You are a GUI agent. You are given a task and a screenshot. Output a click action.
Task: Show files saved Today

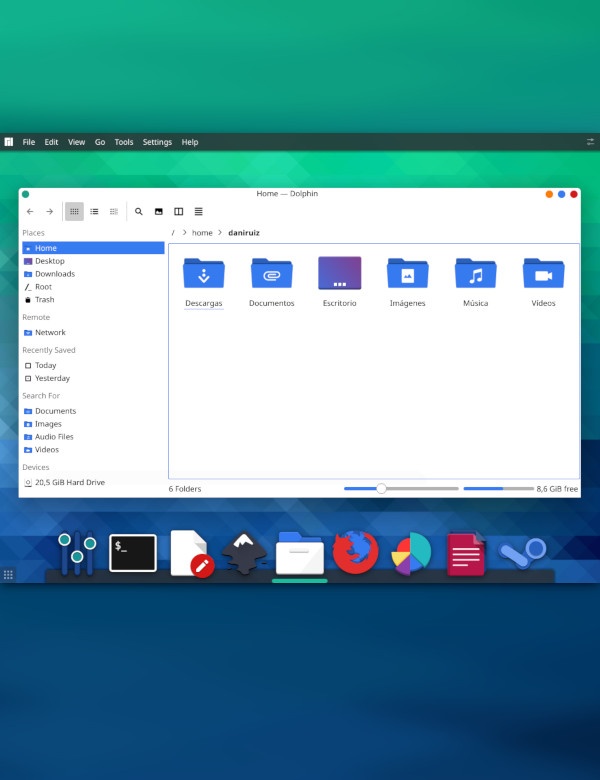(x=93, y=365)
